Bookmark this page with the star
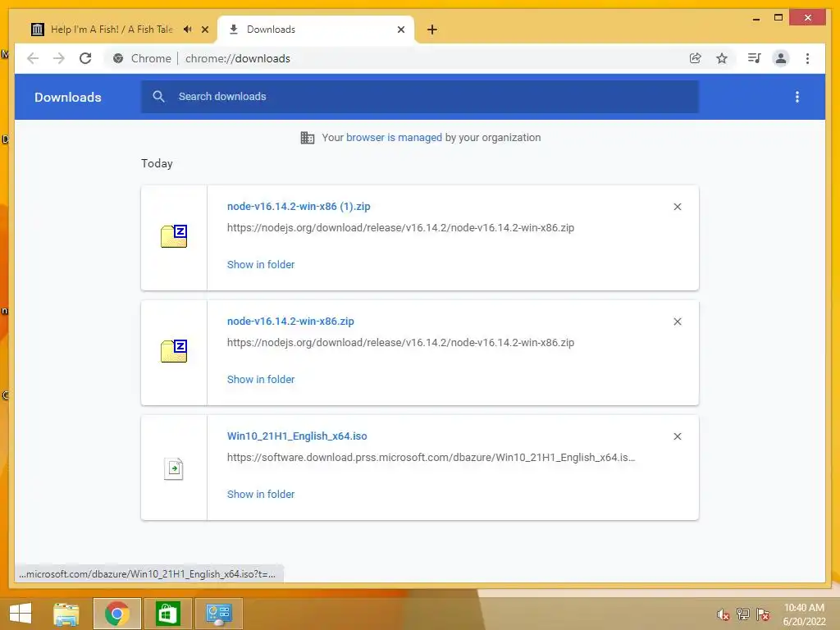 pyautogui.click(x=722, y=58)
